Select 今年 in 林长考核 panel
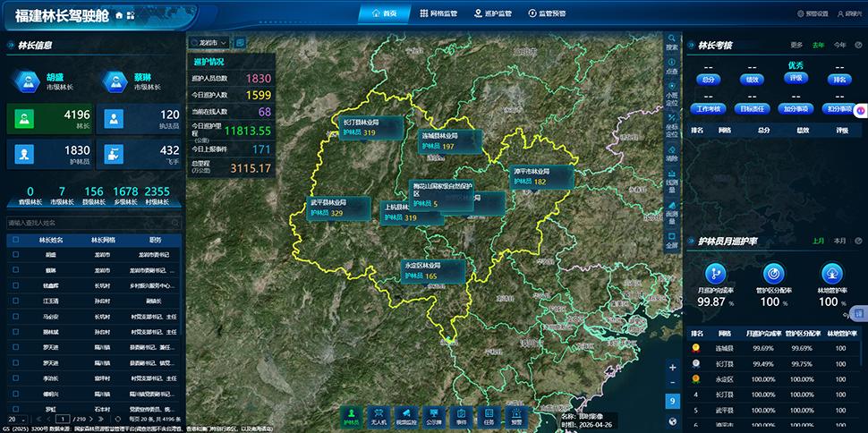This screenshot has height=433, width=868. tap(839, 45)
